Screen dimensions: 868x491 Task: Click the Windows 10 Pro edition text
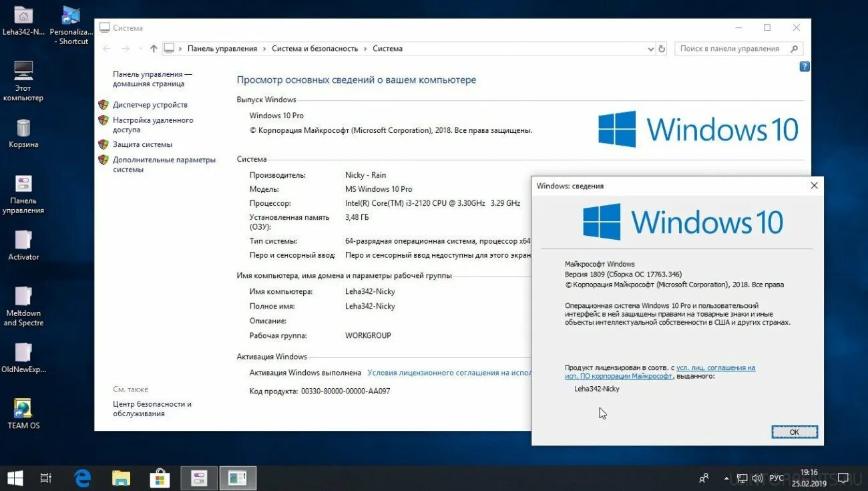tap(276, 116)
